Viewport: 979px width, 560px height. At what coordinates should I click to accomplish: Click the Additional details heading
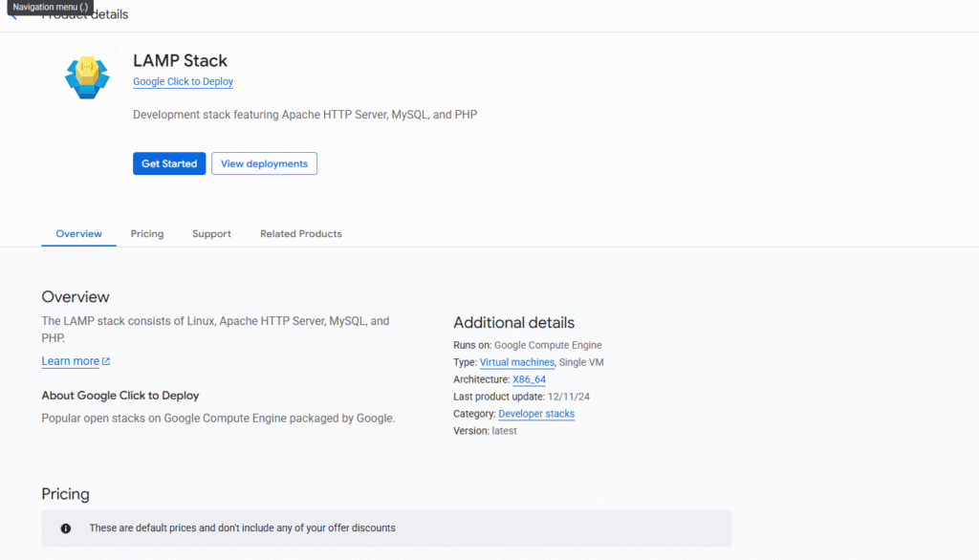click(513, 323)
